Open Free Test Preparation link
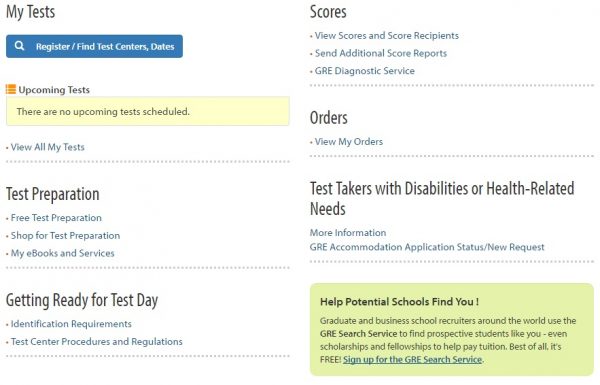Image resolution: width=600 pixels, height=385 pixels. (56, 218)
